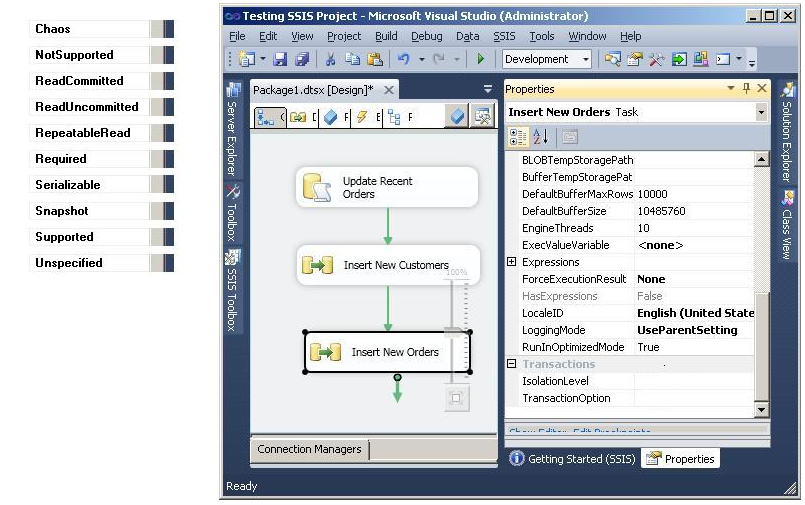This screenshot has width=805, height=505.
Task: Toggle Categorized view in Properties
Action: pos(518,137)
